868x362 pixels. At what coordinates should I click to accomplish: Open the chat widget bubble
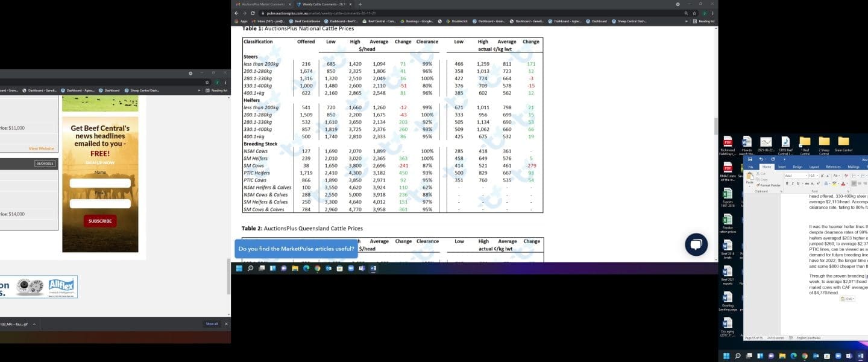696,244
